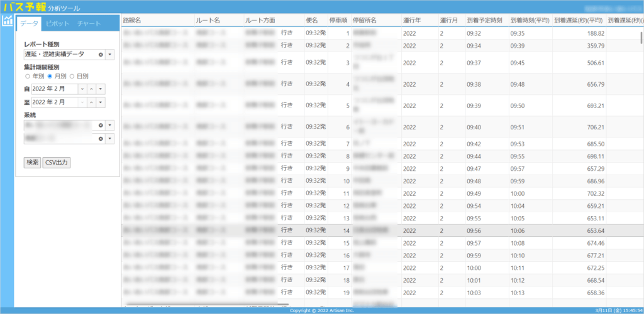Click the vertical scrollbar thumb of the table

[641, 37]
